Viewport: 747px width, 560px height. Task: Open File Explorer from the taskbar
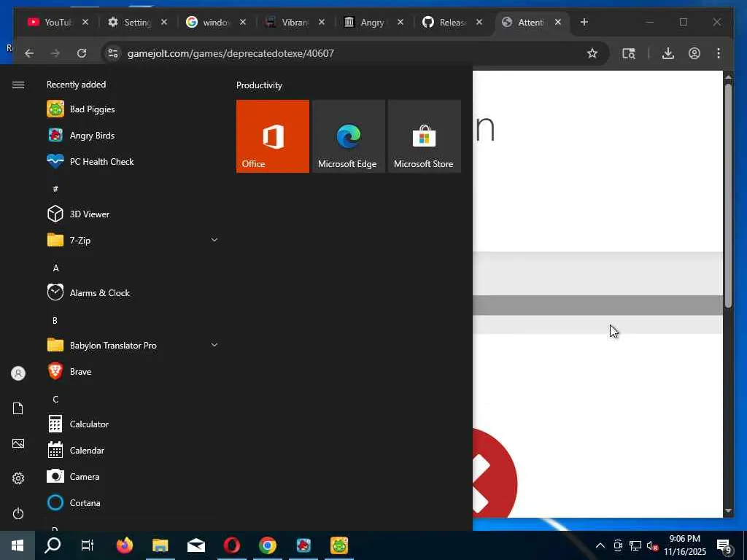(x=160, y=545)
